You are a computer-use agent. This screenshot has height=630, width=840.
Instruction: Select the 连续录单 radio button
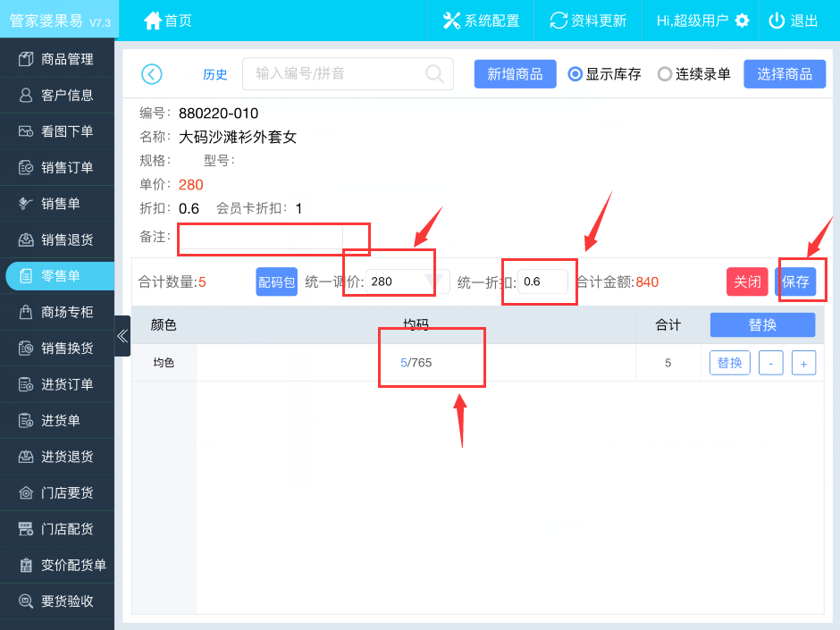pos(665,74)
